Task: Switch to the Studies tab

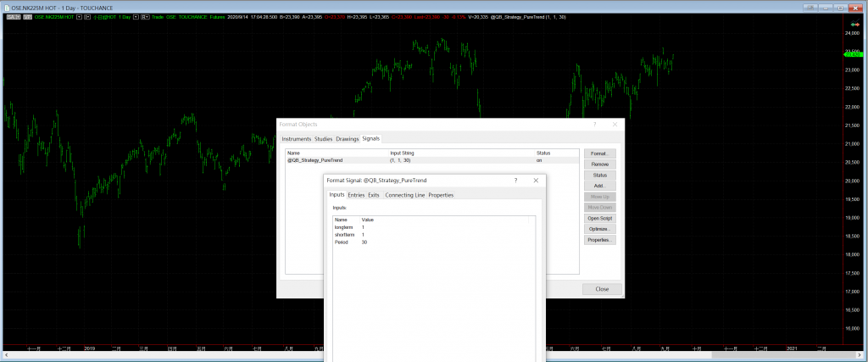Action: point(323,138)
